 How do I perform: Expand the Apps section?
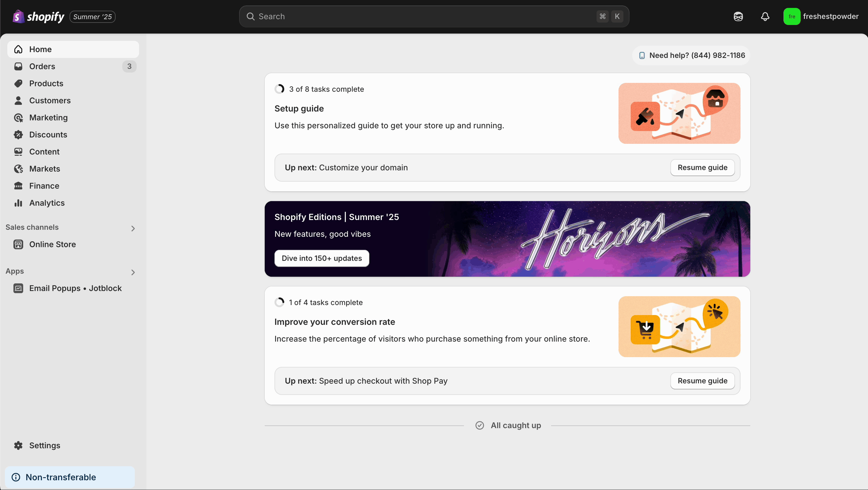coord(133,272)
